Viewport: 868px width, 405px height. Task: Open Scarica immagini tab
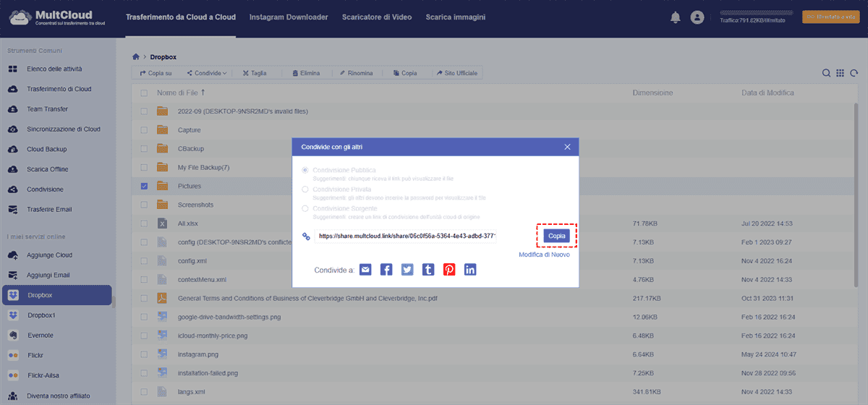tap(456, 17)
